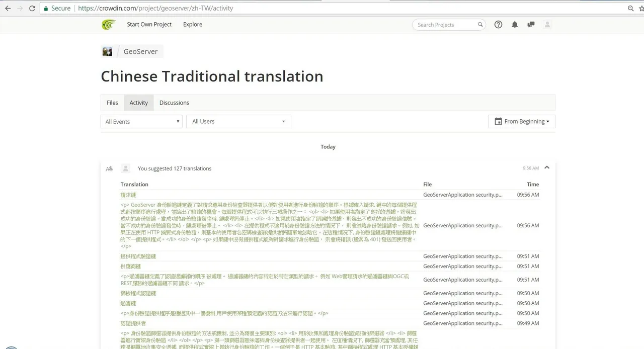Click the 9:56 AM entry timestamp
The image size is (644, 349).
tap(531, 168)
